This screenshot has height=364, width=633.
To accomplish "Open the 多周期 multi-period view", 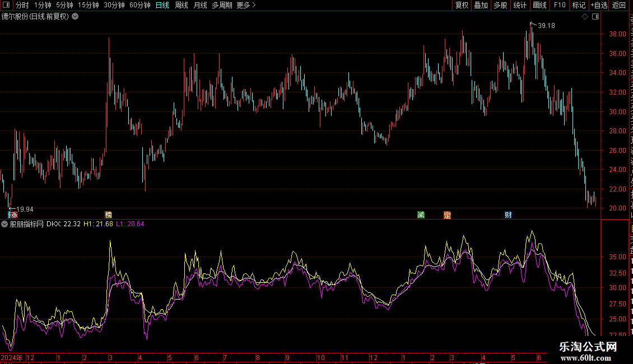I will point(222,5).
